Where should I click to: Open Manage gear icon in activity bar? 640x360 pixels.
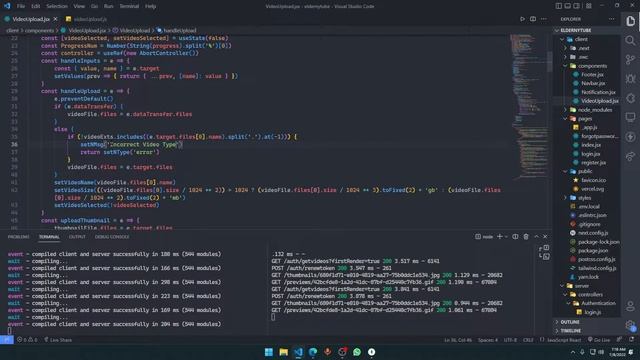tap(631, 325)
